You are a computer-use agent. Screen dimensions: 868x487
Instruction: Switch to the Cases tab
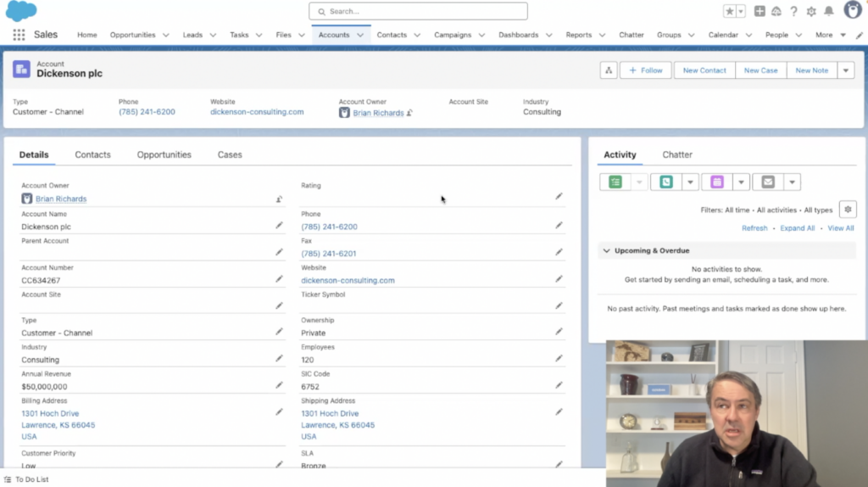tap(230, 154)
